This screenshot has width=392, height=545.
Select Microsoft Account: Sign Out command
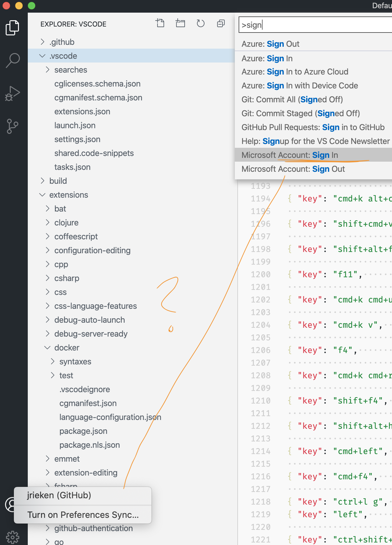click(x=313, y=169)
